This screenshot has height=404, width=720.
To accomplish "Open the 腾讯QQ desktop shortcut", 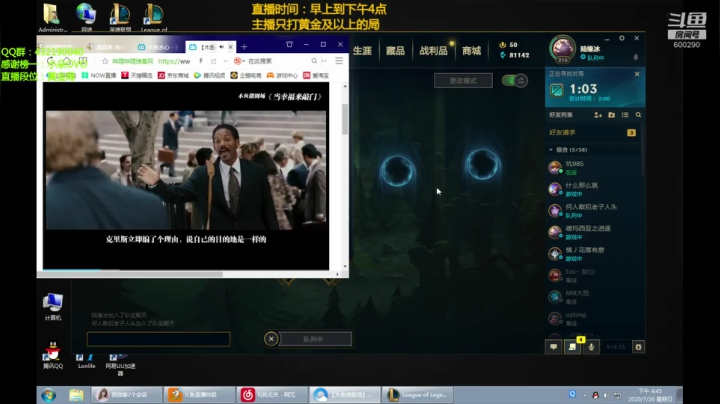I will click(53, 355).
